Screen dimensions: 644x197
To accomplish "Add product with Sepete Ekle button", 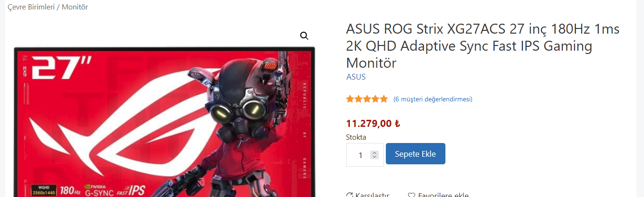I will (416, 154).
